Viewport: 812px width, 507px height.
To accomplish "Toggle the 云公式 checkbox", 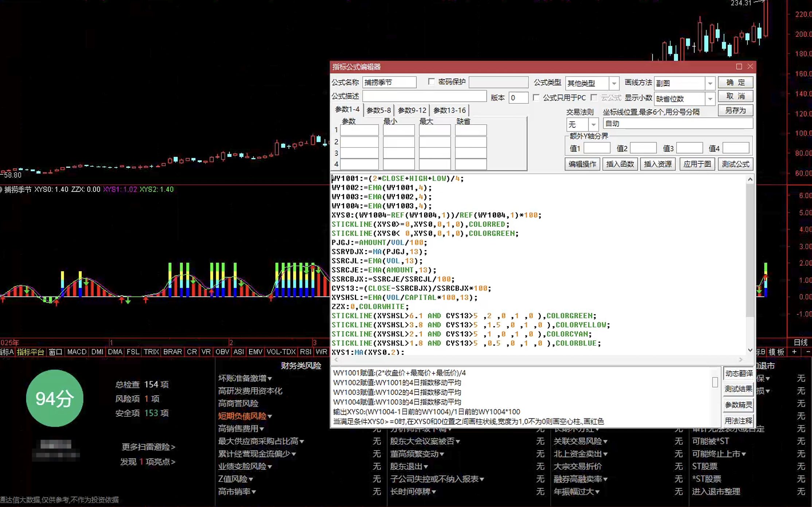I will [594, 98].
